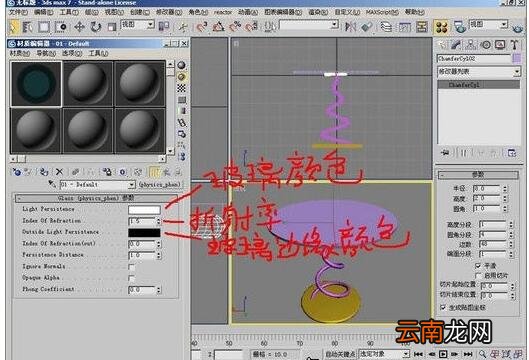Screen dimensions: 529x360
Task: Toggle the Percent Snap tool
Action: point(235,26)
